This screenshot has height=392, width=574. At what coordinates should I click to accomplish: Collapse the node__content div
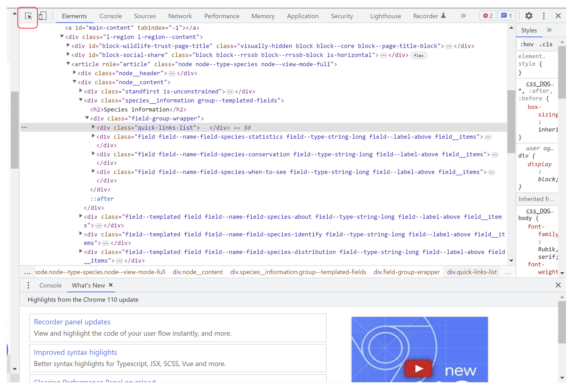click(x=74, y=82)
